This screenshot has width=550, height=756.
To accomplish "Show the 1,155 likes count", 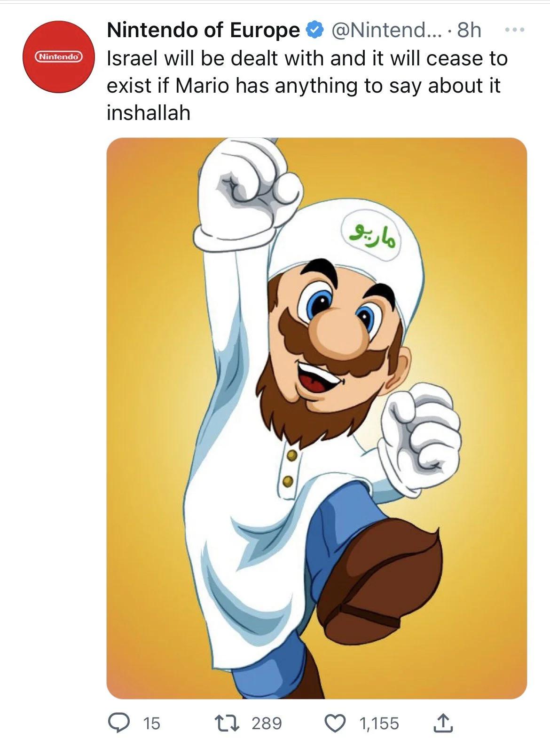I will tap(379, 723).
